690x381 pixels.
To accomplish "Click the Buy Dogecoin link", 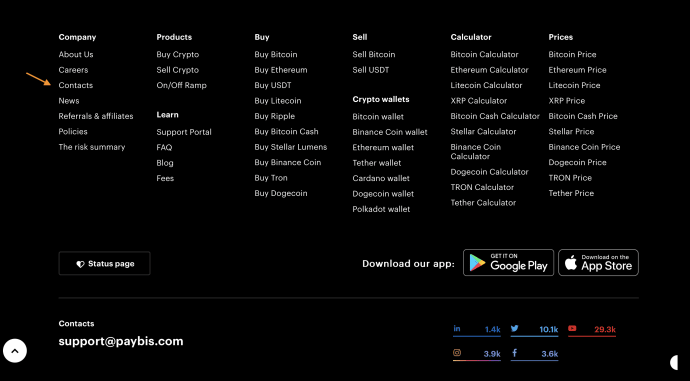I will (281, 193).
